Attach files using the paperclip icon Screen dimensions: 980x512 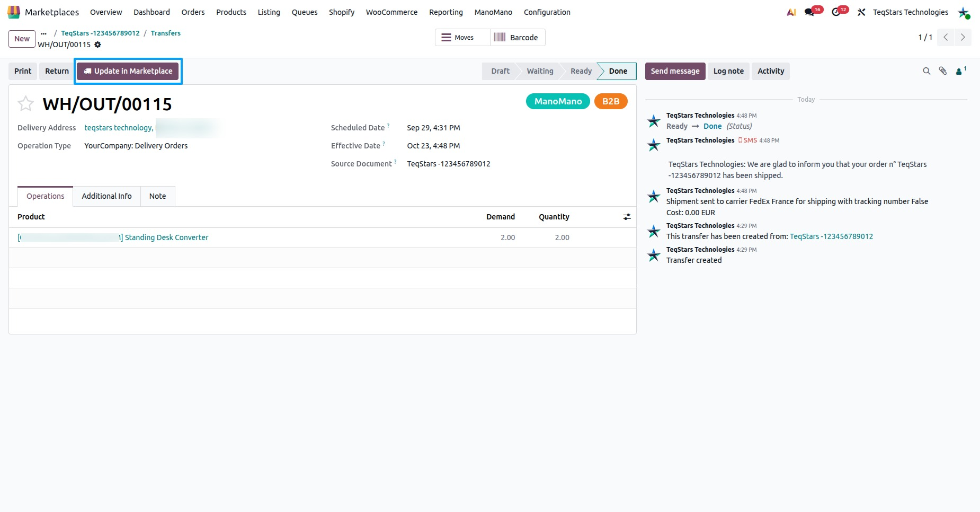click(943, 71)
